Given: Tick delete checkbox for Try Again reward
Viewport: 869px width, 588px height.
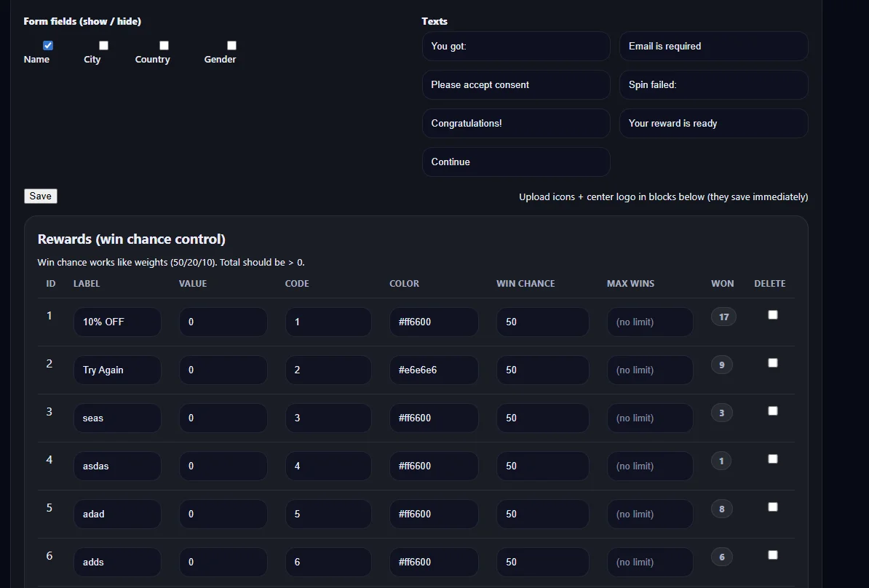Looking at the screenshot, I should (773, 363).
